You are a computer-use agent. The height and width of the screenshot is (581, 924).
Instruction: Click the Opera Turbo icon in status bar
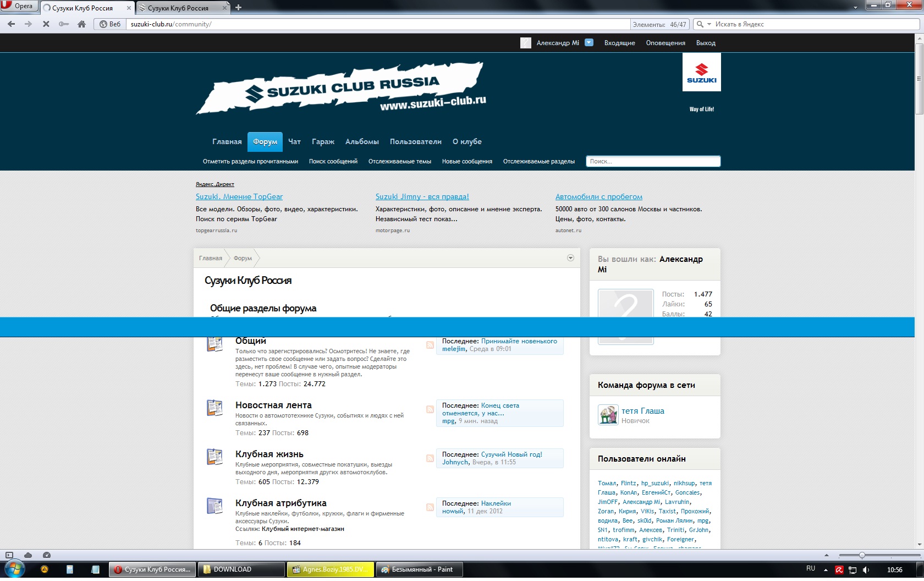coord(47,555)
